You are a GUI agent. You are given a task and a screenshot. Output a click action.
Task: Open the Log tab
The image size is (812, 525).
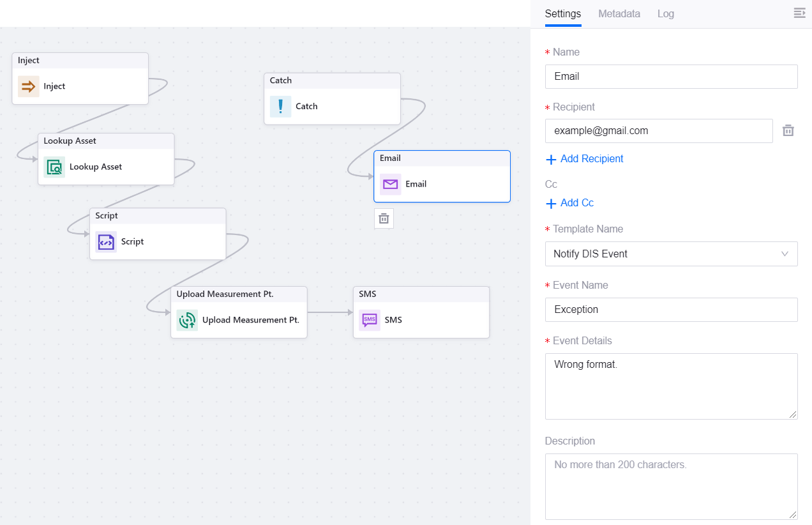(665, 13)
